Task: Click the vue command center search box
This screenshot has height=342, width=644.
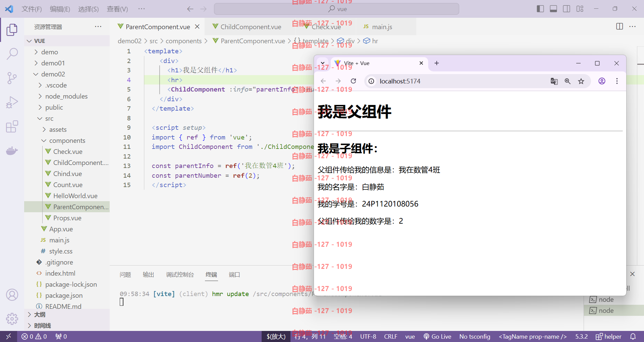Action: 336,9
